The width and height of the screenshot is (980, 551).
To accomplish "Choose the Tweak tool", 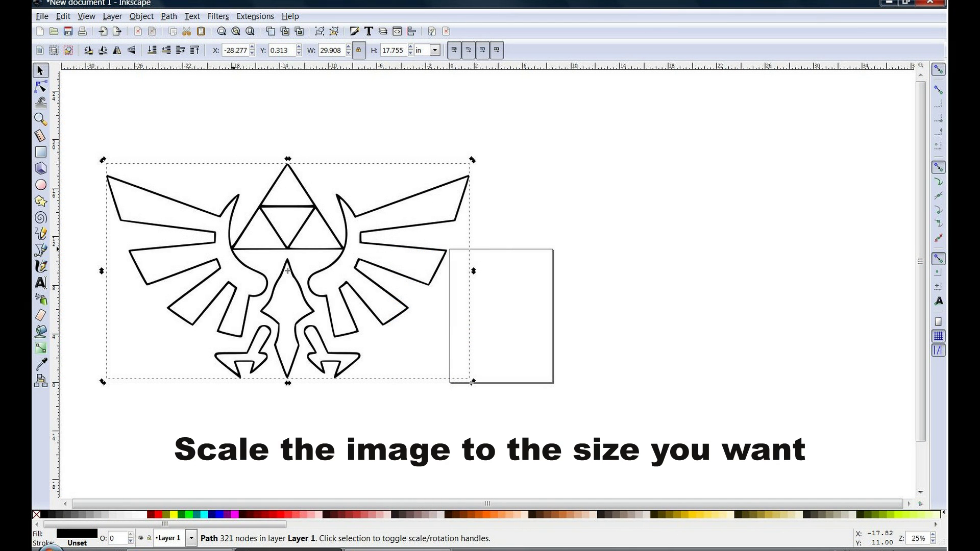I will tap(40, 103).
